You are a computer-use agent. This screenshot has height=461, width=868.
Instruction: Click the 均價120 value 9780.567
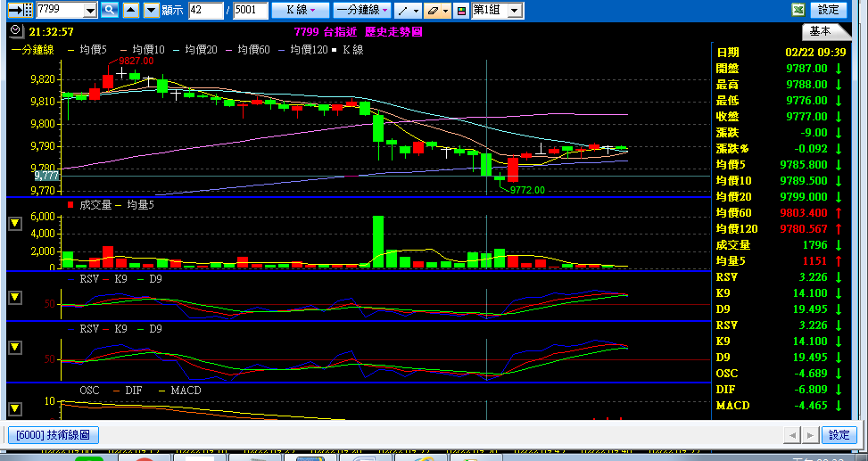(803, 229)
